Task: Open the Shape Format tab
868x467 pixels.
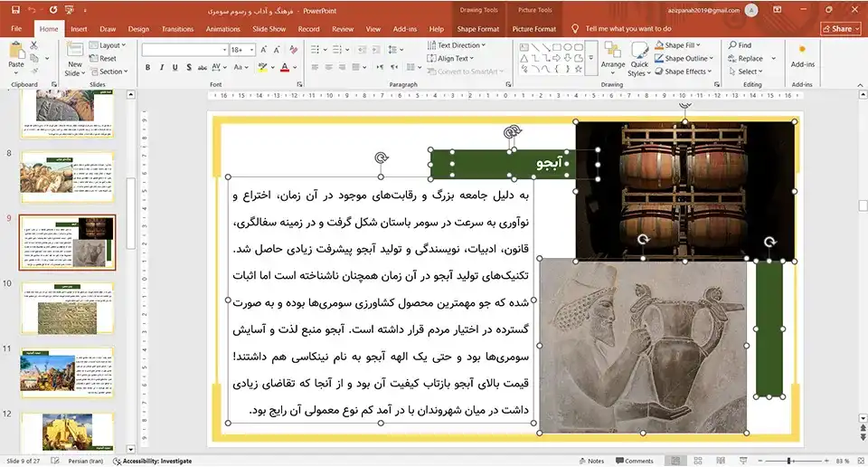Action: click(x=478, y=29)
